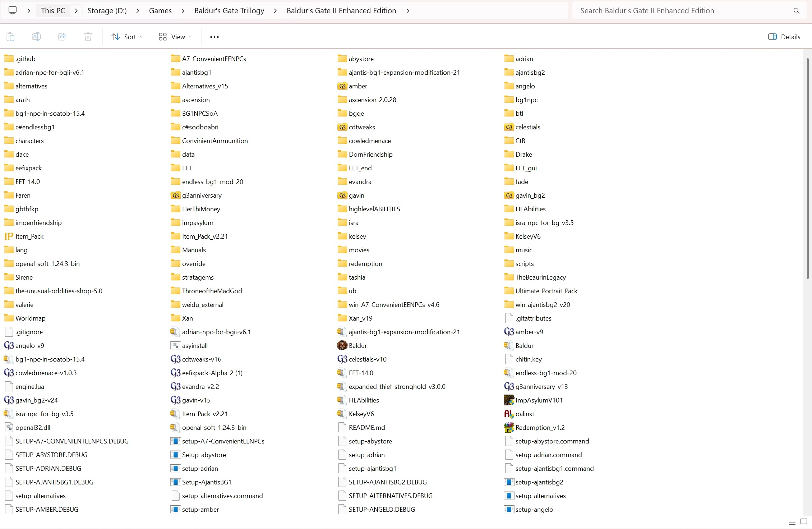Go to This PC breadcrumb
This screenshot has height=529, width=812.
pos(53,11)
